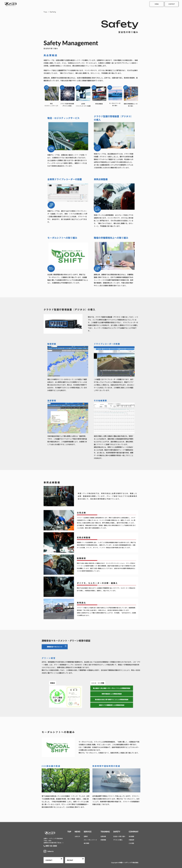Click round icon badge on drive recorder screenshot
Viewport: 182px width, 868px height.
(51, 205)
